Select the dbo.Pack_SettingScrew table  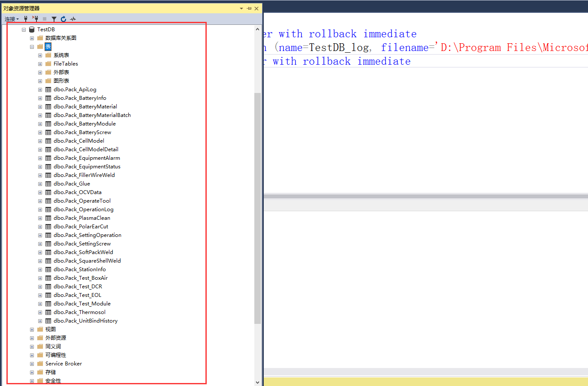click(82, 244)
